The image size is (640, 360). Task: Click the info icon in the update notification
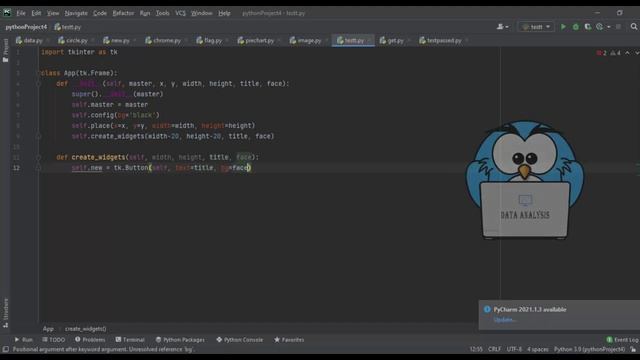point(487,309)
